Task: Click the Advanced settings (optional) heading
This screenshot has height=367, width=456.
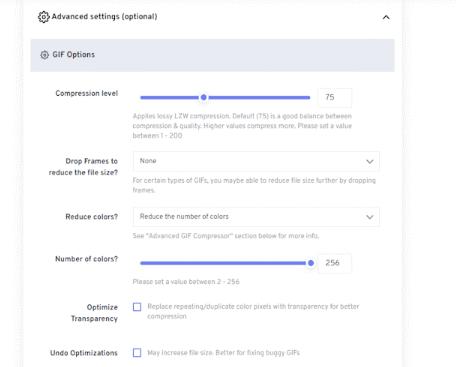Action: point(104,16)
